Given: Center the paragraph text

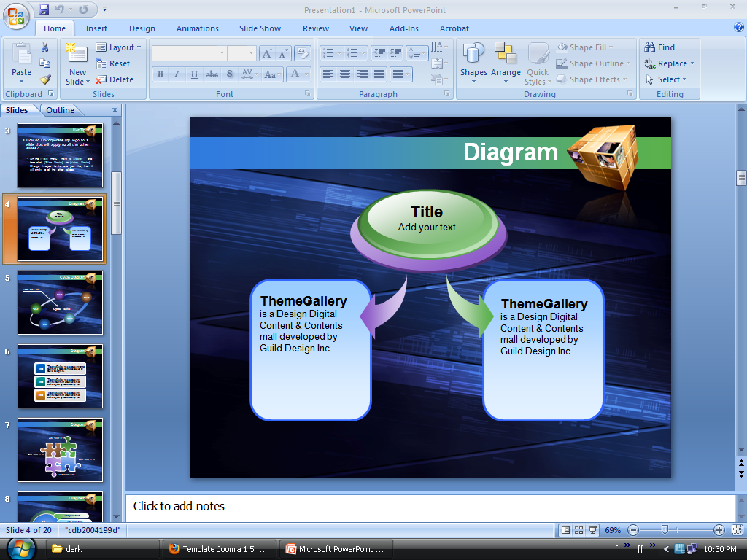Looking at the screenshot, I should [345, 74].
